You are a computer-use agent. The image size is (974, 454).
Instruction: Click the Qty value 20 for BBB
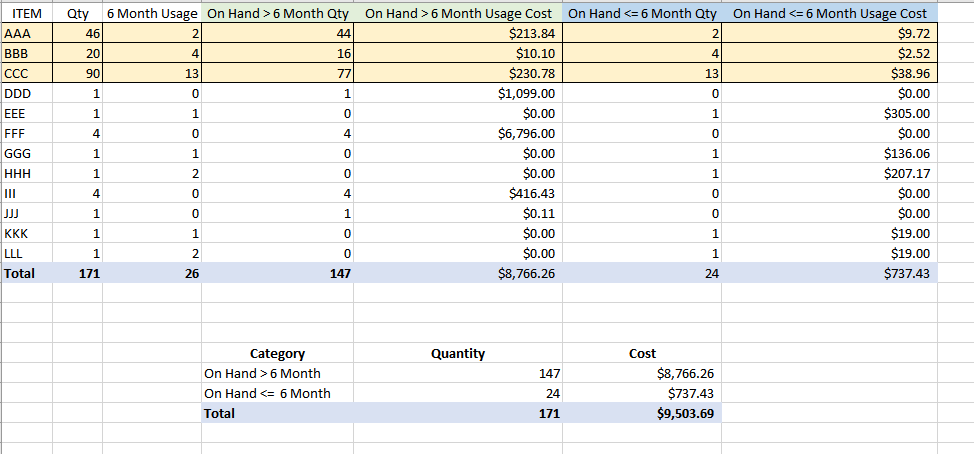point(78,54)
